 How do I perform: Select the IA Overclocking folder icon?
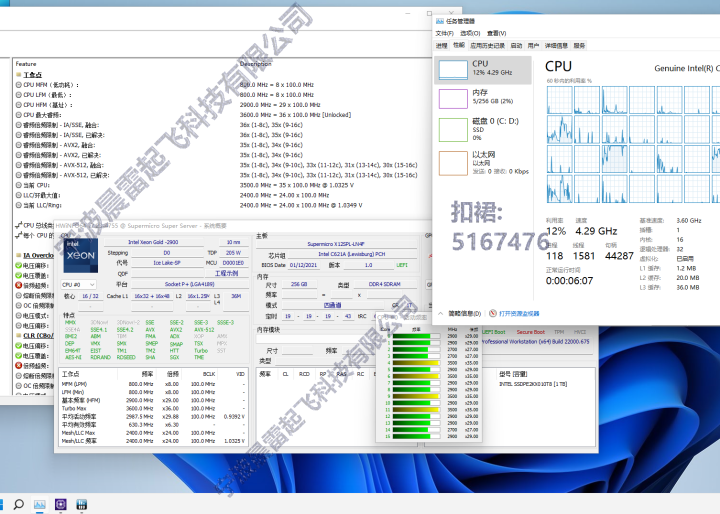[18, 255]
